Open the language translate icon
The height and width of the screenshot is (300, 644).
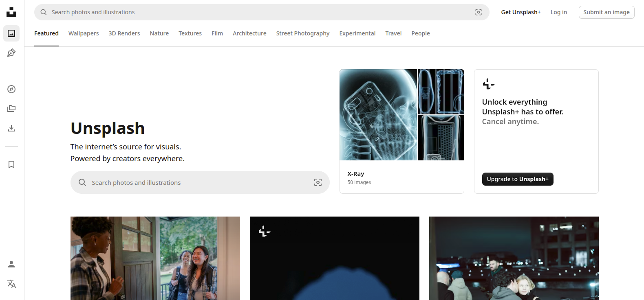(11, 284)
